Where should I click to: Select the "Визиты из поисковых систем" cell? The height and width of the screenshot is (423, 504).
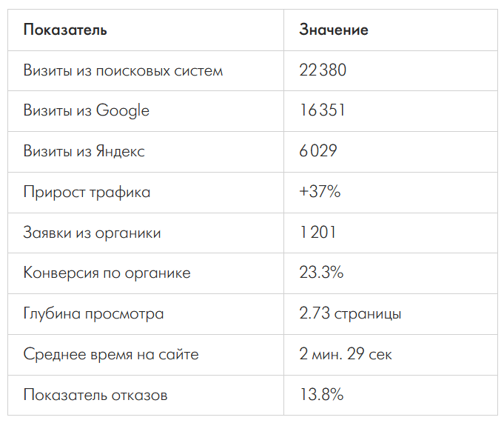point(123,71)
